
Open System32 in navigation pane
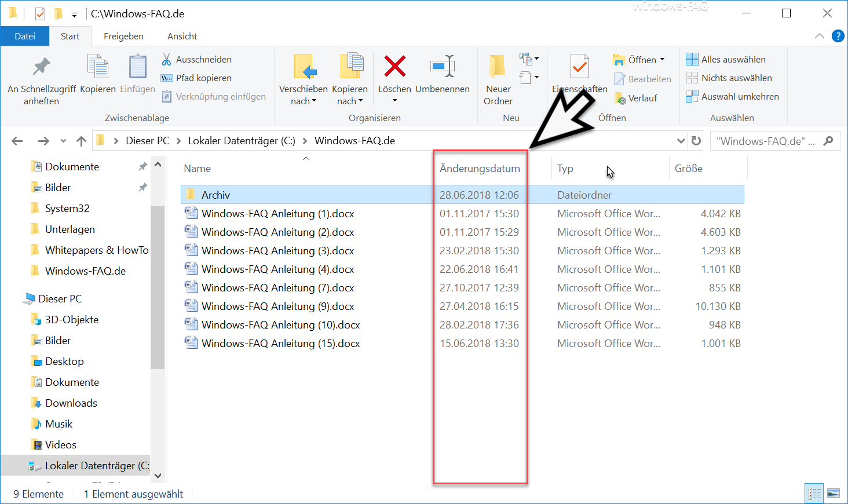(x=67, y=209)
